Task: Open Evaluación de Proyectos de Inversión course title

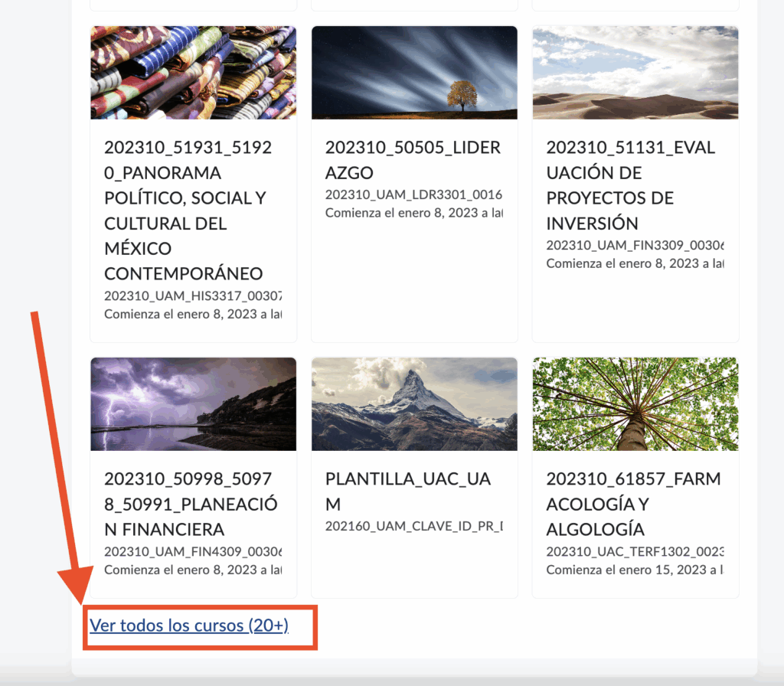Action: (x=630, y=185)
